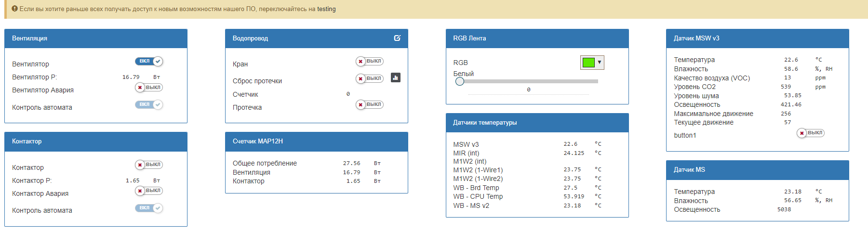Screen dimensions: 868x231
Task: Click the Датчик MS panel header
Action: pyautogui.click(x=758, y=170)
